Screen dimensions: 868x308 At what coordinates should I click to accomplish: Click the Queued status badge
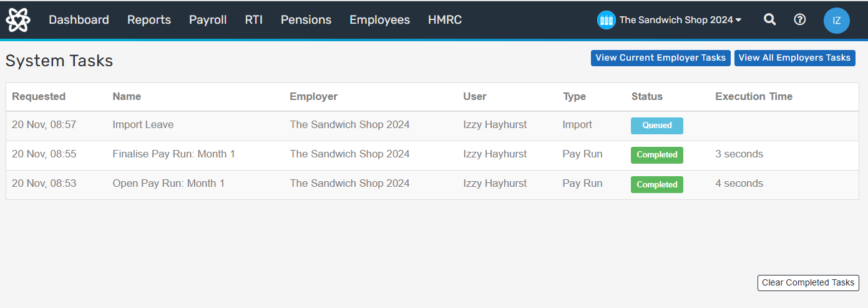click(x=657, y=126)
